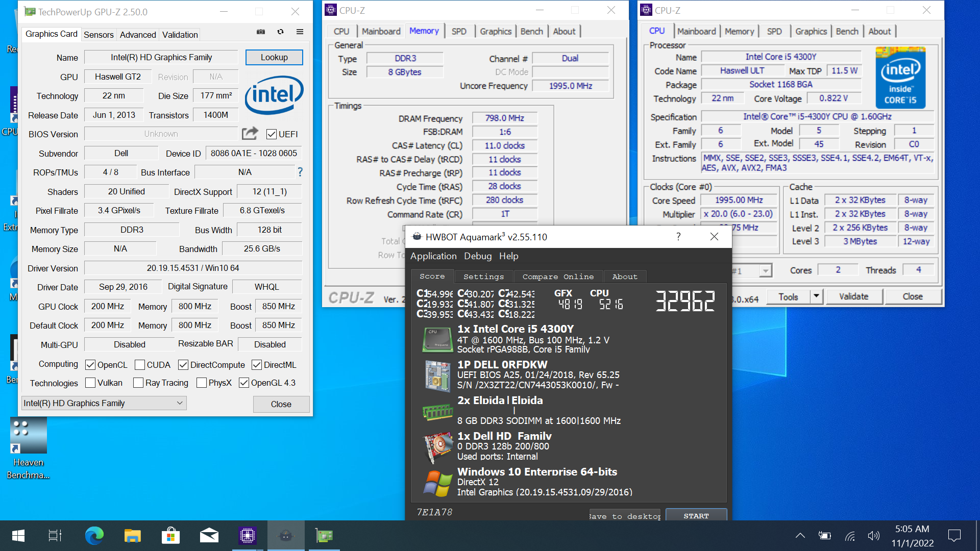This screenshot has width=980, height=551.
Task: Switch to Aquamark taskbar icon
Action: point(286,536)
